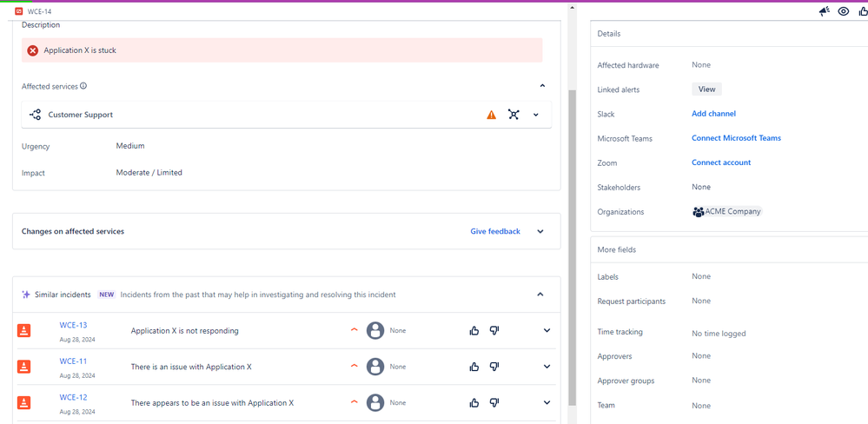This screenshot has height=424, width=868.
Task: Click the Labels value None
Action: coord(701,276)
